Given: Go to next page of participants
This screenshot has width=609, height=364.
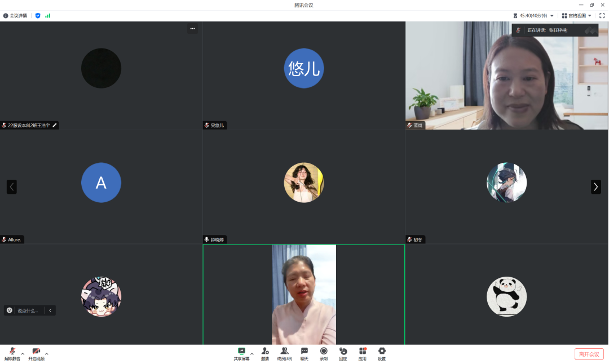Looking at the screenshot, I should click(x=595, y=187).
